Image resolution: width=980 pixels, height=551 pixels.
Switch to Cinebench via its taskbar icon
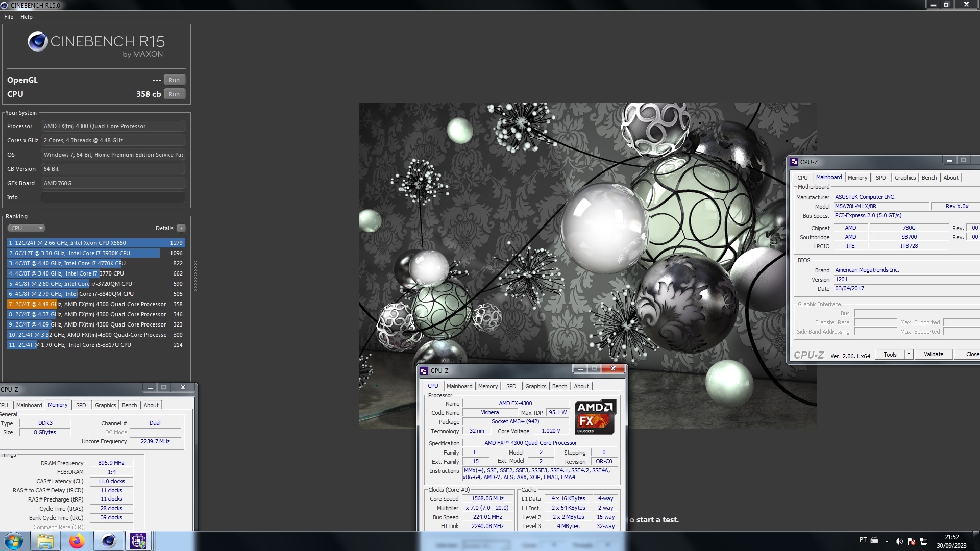pos(109,541)
